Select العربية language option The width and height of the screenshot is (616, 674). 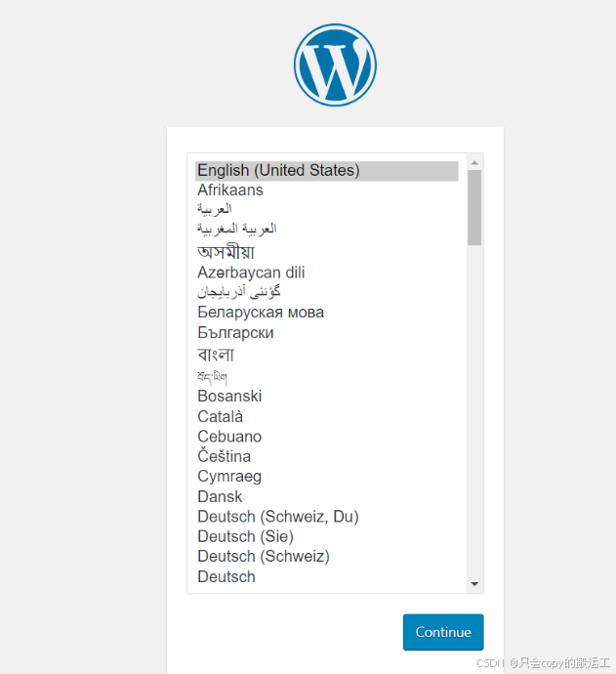coord(326,209)
